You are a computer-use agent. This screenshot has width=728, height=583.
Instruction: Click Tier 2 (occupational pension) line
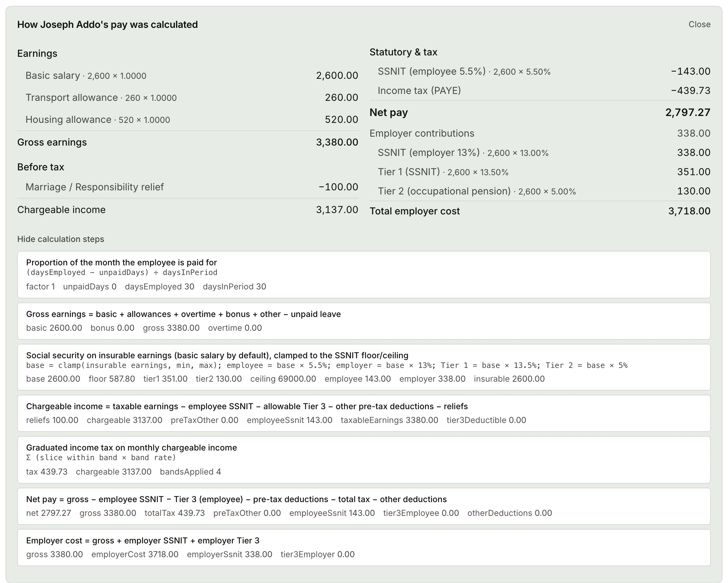540,191
